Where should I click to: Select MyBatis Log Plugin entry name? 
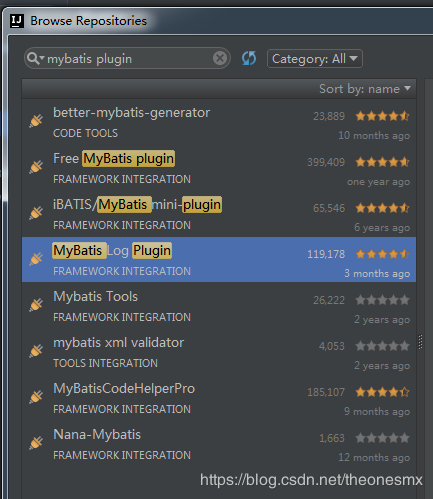(112, 250)
